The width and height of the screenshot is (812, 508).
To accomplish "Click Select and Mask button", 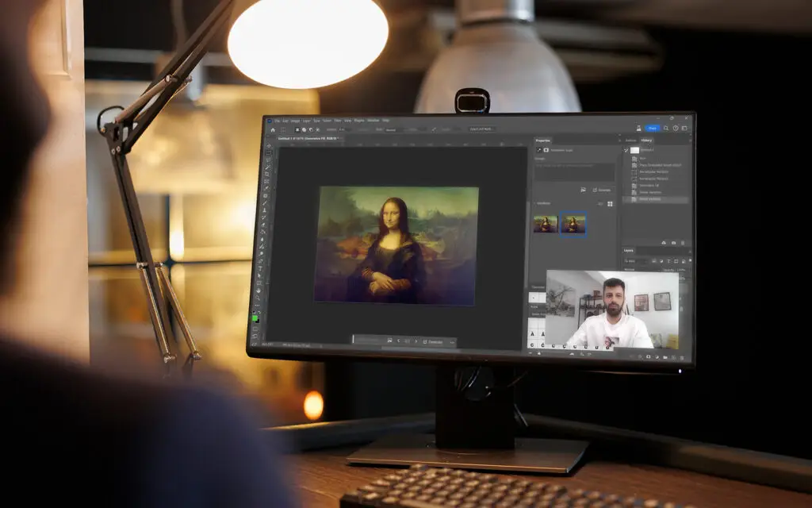I will point(481,129).
